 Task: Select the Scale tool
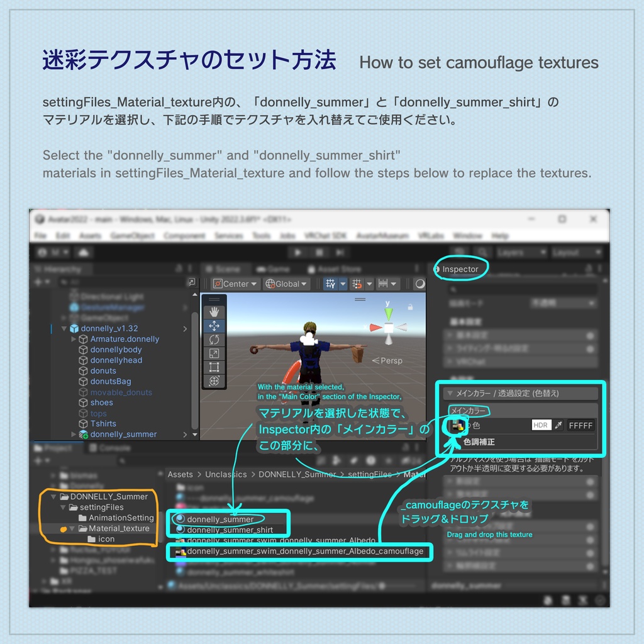(214, 353)
